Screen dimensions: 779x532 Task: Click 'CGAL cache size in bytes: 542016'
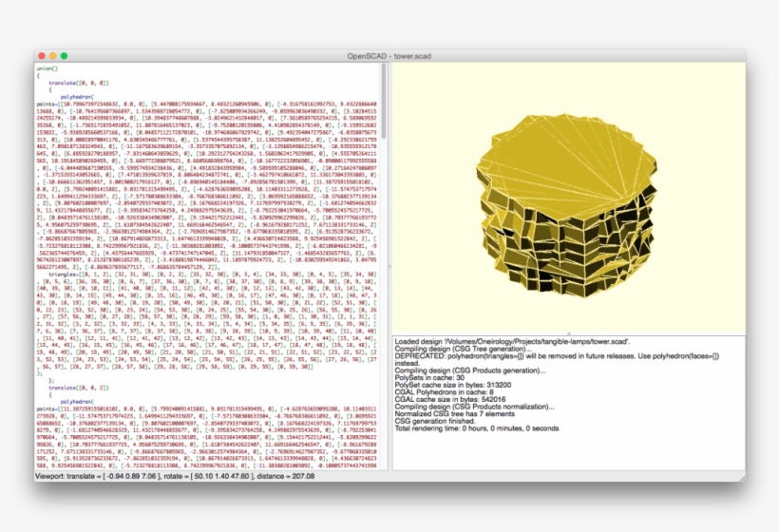[450, 399]
